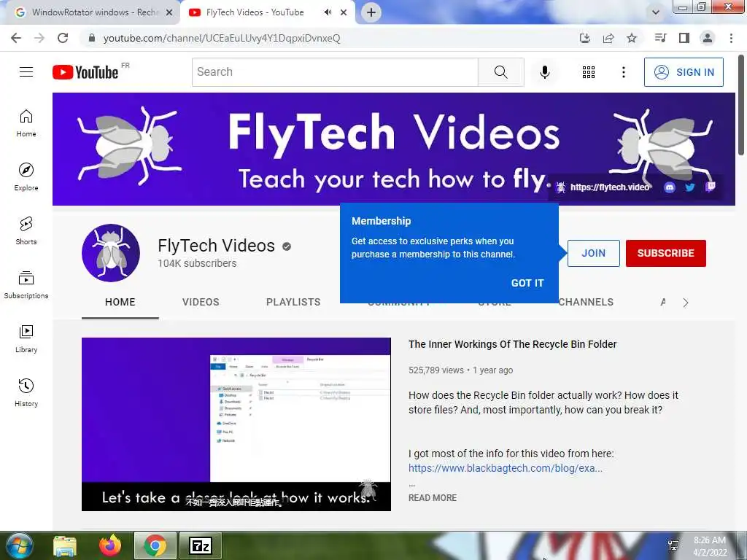Switch to the PLAYLISTS tab
The width and height of the screenshot is (747, 560).
293,302
